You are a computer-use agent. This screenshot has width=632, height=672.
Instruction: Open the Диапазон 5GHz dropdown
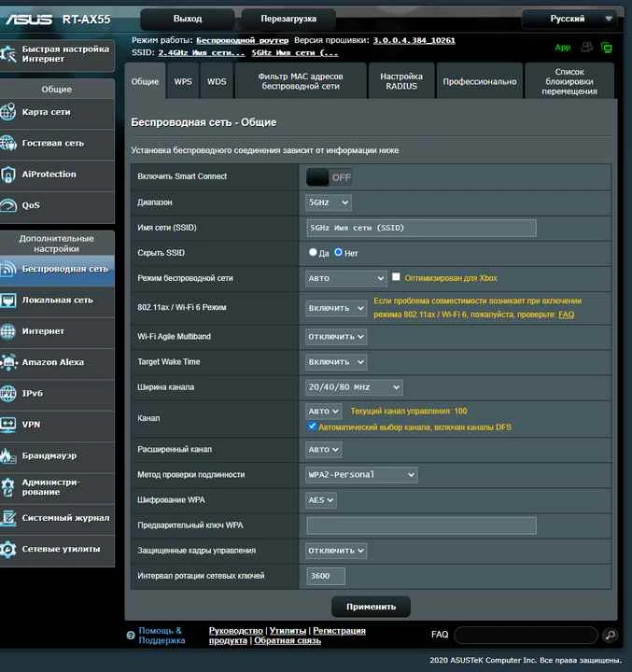[x=329, y=203]
